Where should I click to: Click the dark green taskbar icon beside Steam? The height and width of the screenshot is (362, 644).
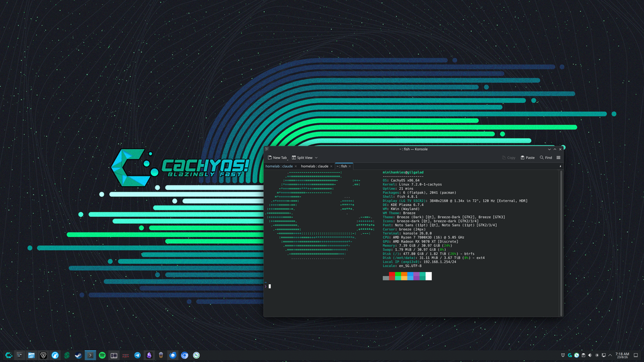click(67, 356)
